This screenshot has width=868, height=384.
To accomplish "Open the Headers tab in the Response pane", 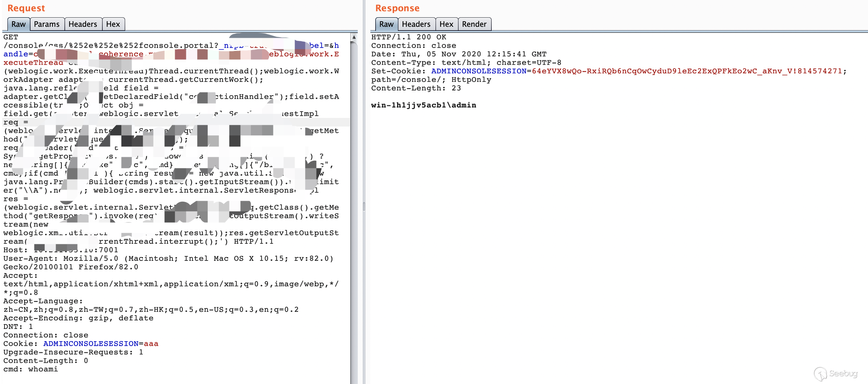I will (x=416, y=24).
